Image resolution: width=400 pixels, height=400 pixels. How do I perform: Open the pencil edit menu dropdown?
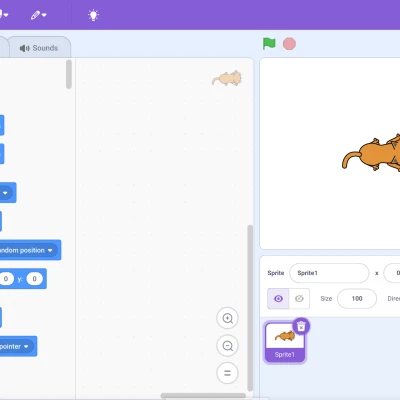39,15
